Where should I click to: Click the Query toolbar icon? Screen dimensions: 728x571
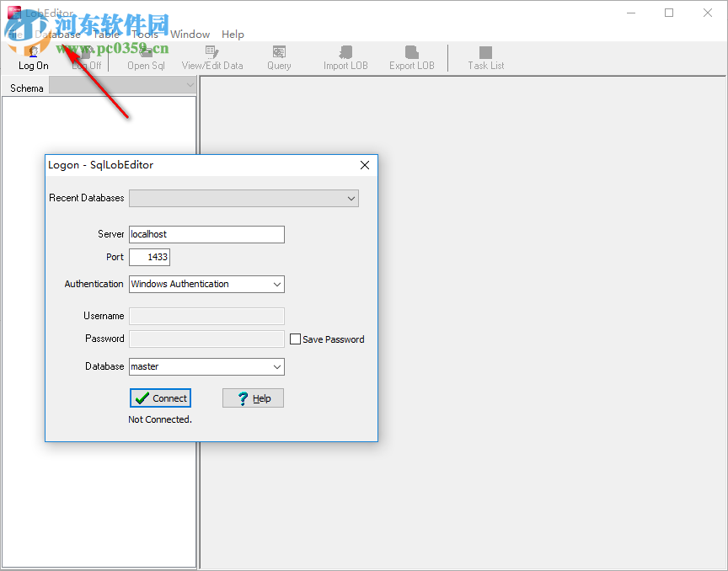[279, 57]
